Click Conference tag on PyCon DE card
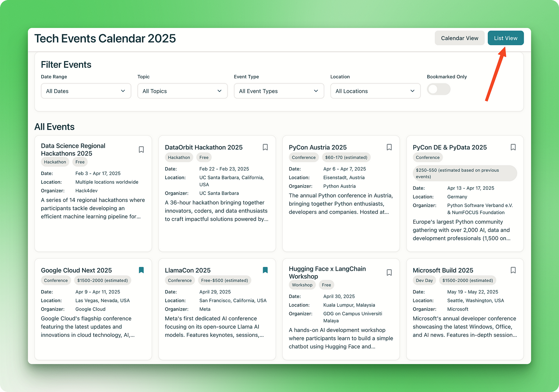Screen dimensions: 559x392 pos(428,158)
